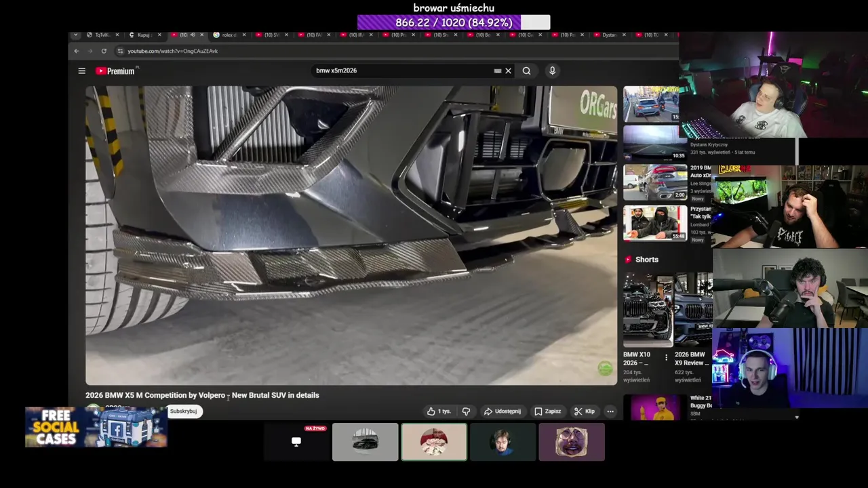The height and width of the screenshot is (488, 868).
Task: Clear the search query with the X
Action: point(508,70)
